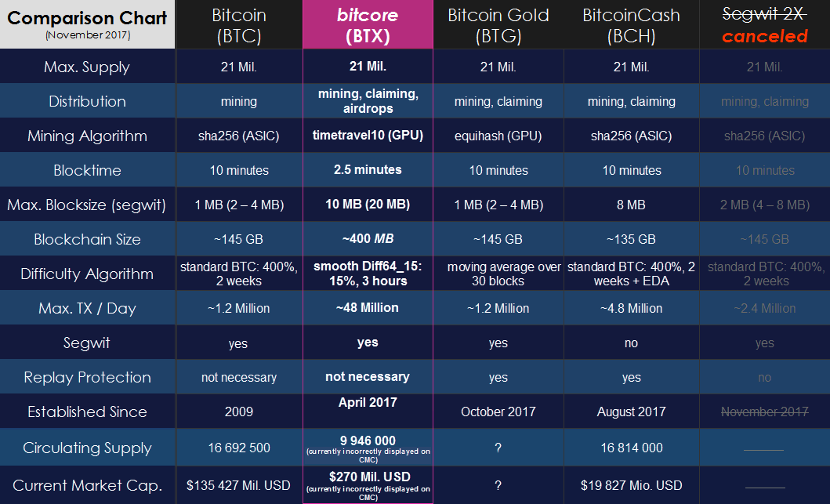
Task: Click the Blockchain Size row label
Action: (87, 239)
